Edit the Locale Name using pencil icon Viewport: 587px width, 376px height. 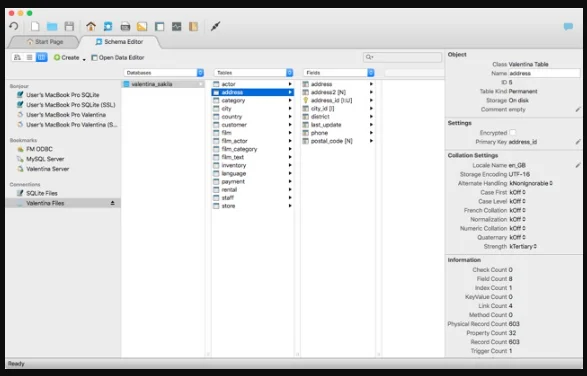(578, 165)
